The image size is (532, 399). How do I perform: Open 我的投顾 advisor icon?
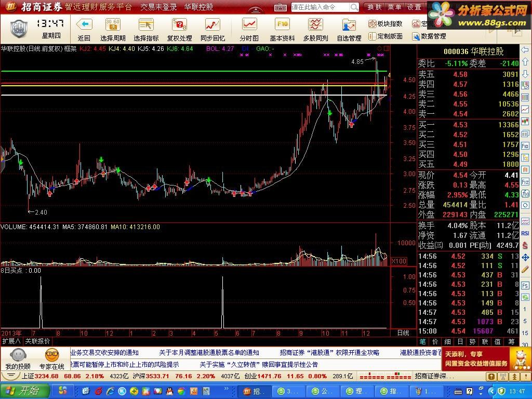[18, 358]
